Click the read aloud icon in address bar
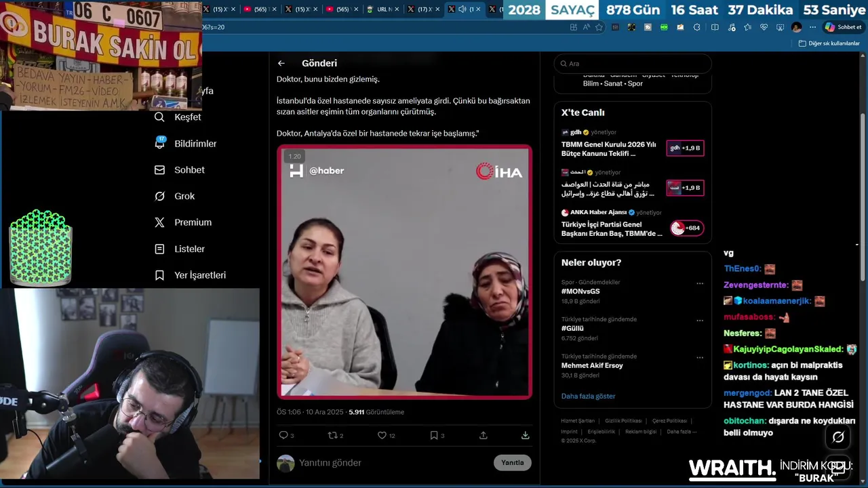Screen dimensions: 868x488 click(586, 27)
